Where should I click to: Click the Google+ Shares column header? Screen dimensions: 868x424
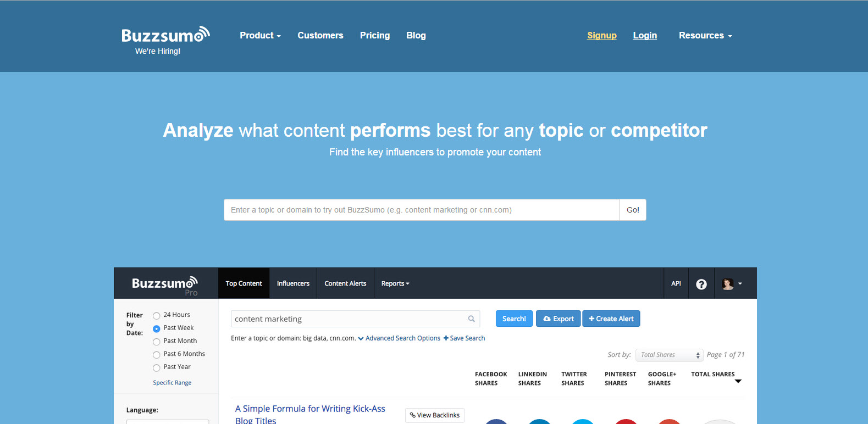[662, 378]
